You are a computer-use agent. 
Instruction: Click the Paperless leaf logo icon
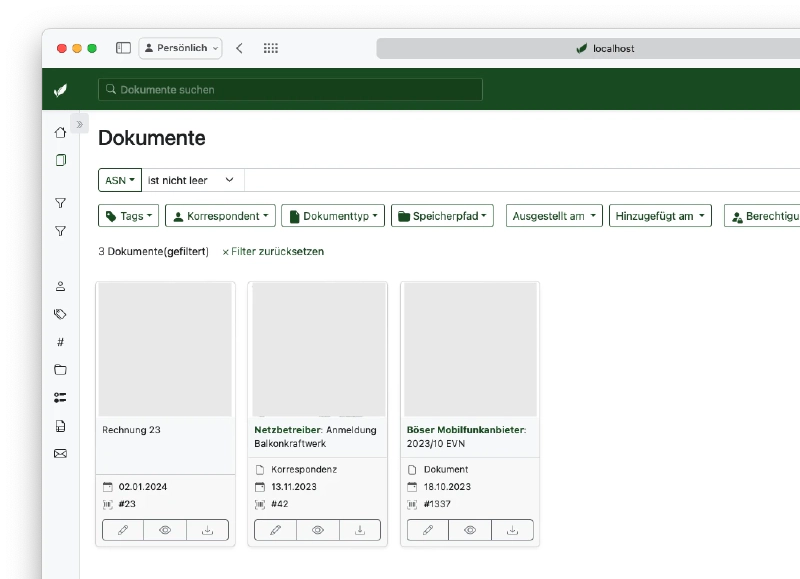coord(60,90)
